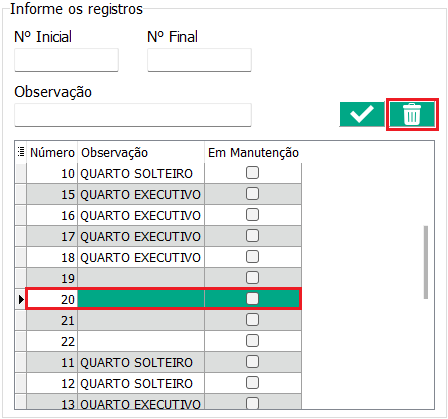Click the grid's vertical scrollbar thumb
This screenshot has height=419, width=448.
tap(426, 262)
